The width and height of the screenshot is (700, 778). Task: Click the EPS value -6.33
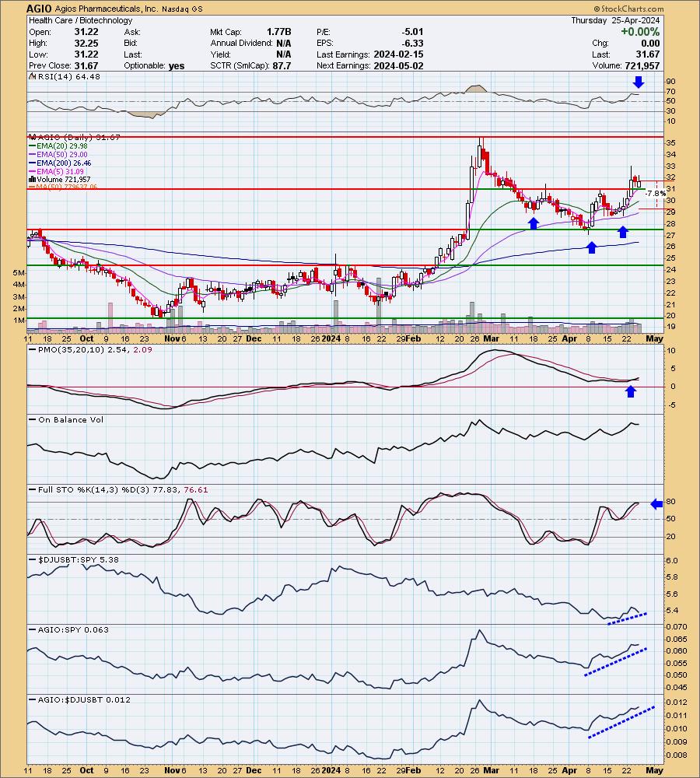[x=413, y=43]
